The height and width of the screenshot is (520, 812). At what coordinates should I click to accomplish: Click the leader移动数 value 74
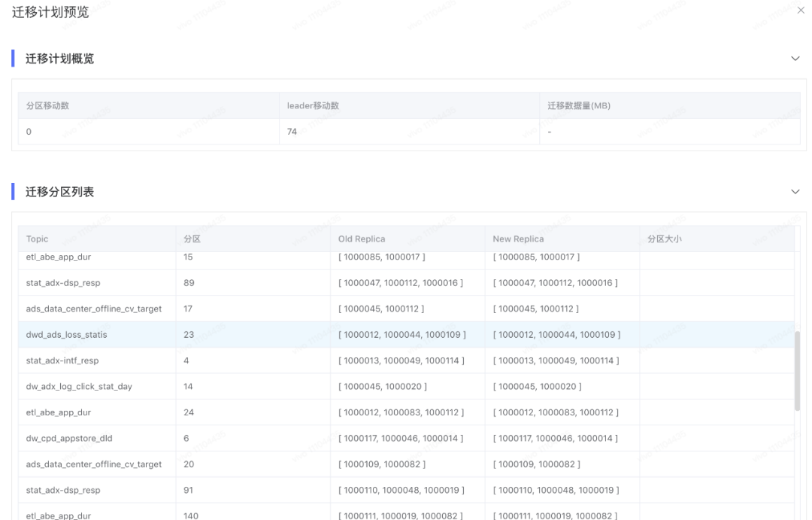[x=292, y=132]
